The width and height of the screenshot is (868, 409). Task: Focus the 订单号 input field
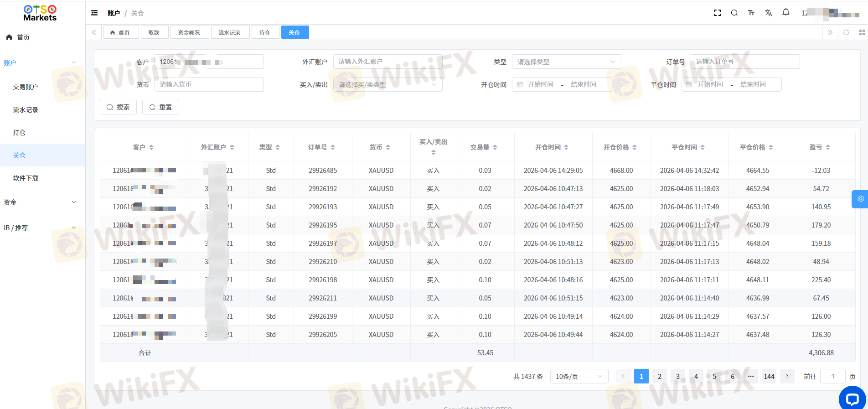(744, 62)
